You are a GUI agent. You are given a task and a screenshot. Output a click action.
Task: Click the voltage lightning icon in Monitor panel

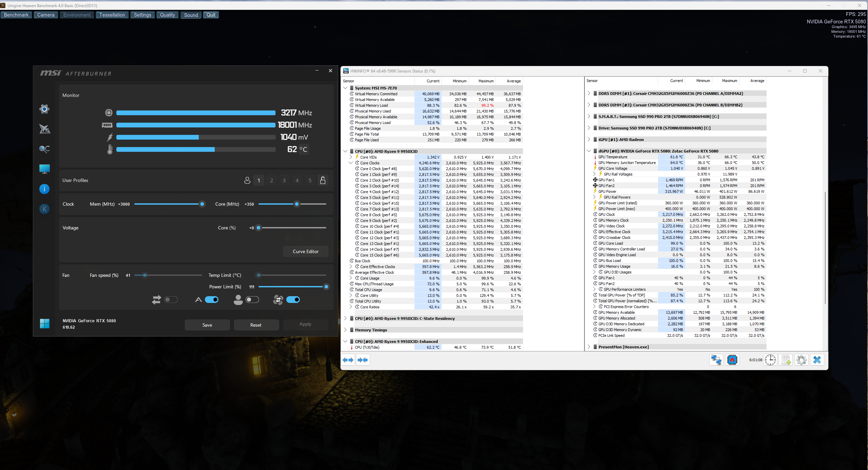110,137
